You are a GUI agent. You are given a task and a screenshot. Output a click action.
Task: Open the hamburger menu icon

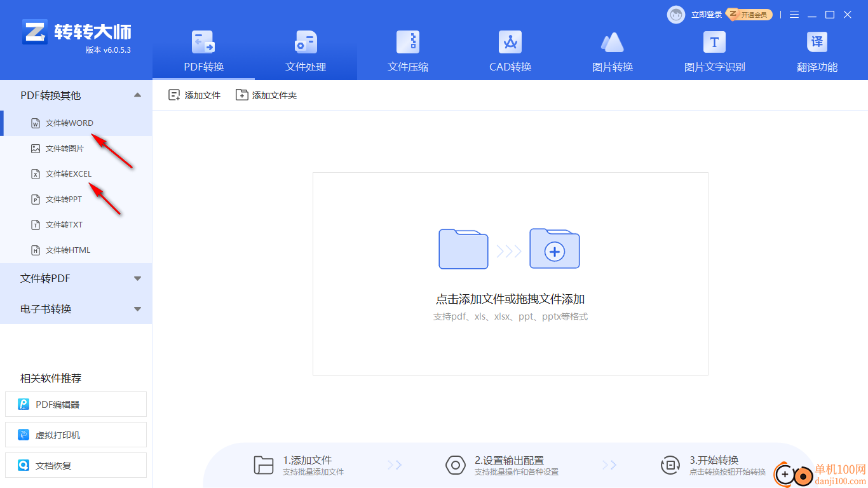pos(794,15)
